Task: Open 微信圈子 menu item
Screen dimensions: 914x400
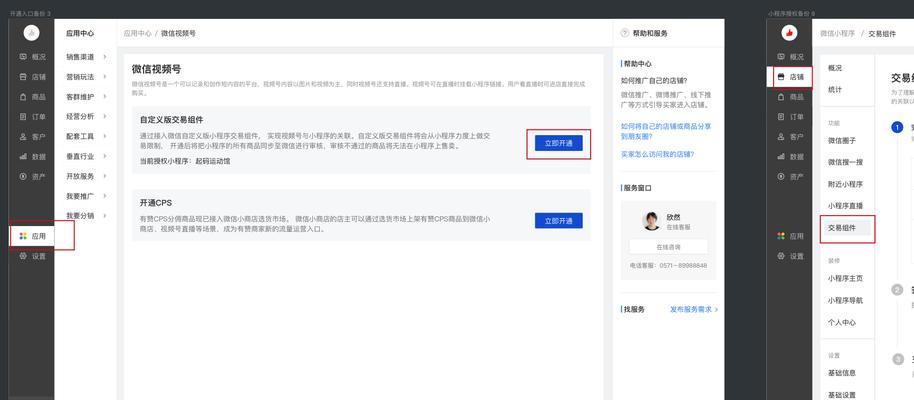Action: click(842, 141)
